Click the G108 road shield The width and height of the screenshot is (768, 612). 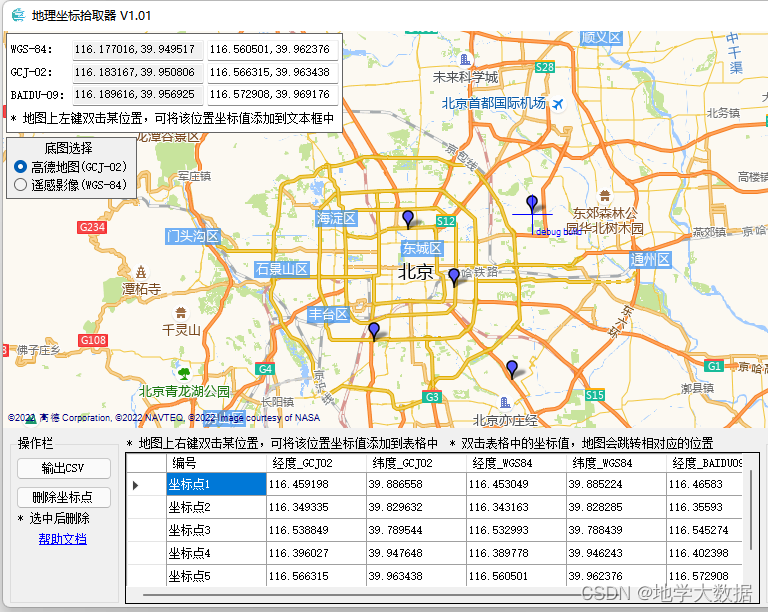93,340
